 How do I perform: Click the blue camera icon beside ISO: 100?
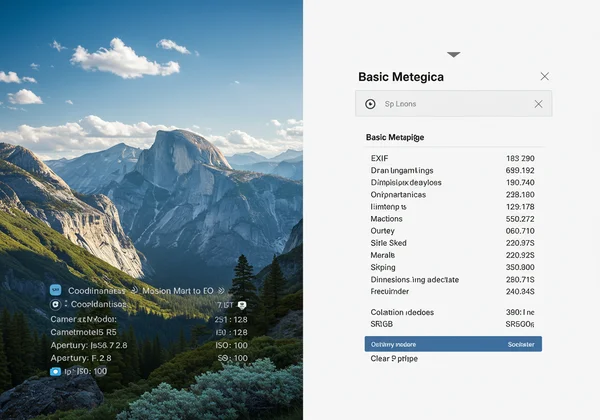[56, 371]
